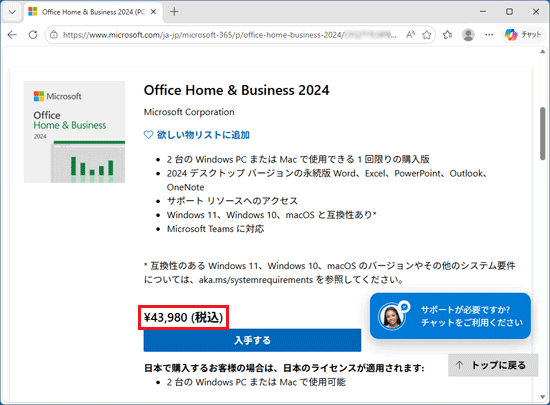Open the tab list chevron button
The height and width of the screenshot is (405, 550).
(12, 12)
